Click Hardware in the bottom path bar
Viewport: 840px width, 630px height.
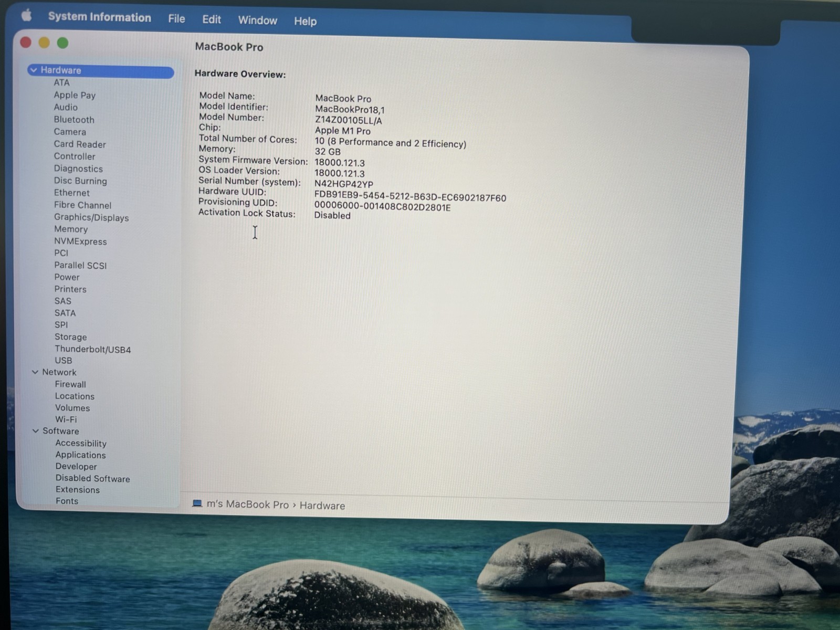pyautogui.click(x=322, y=506)
